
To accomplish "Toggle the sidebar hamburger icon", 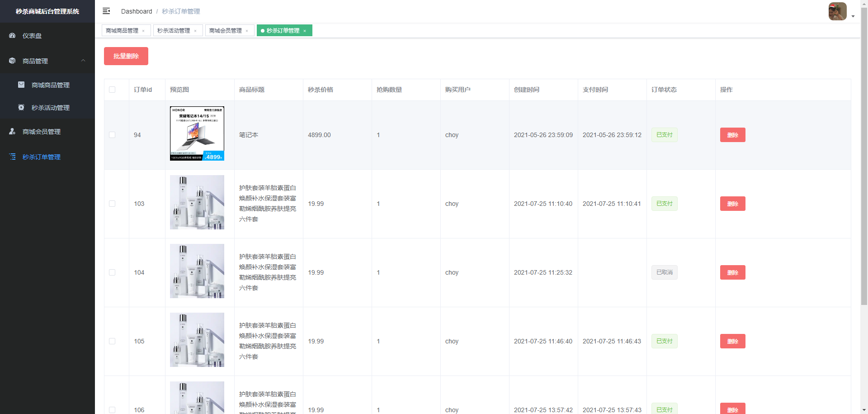I will pyautogui.click(x=106, y=11).
